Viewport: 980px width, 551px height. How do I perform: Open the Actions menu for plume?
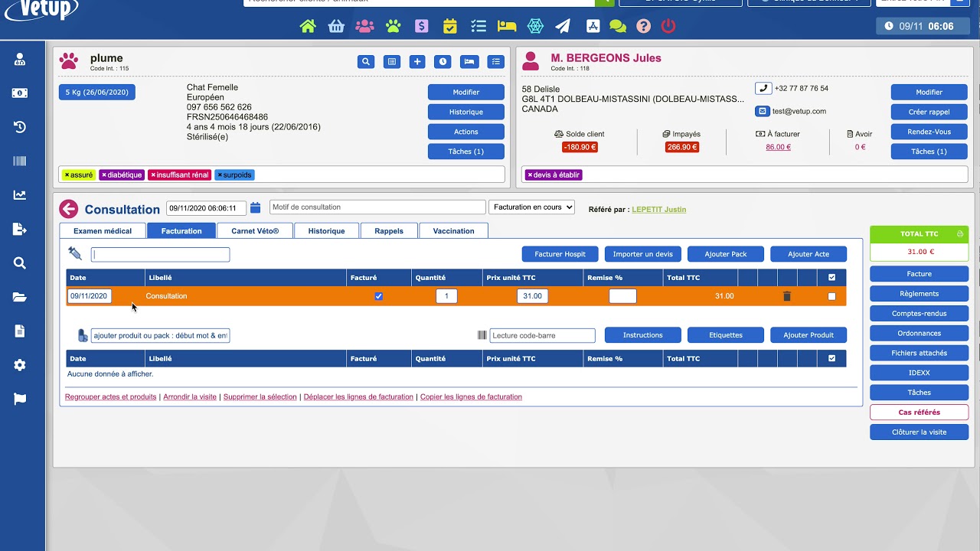tap(465, 132)
